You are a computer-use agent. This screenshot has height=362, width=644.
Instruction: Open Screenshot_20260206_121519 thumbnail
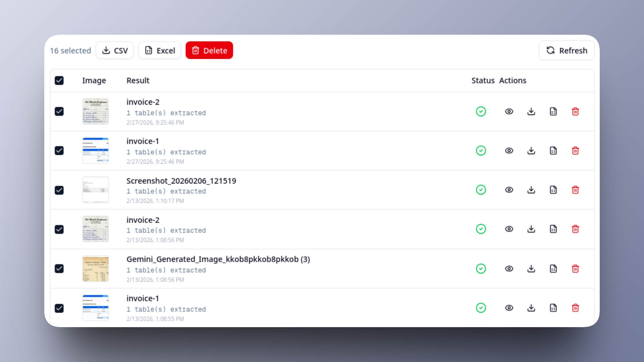(x=96, y=190)
